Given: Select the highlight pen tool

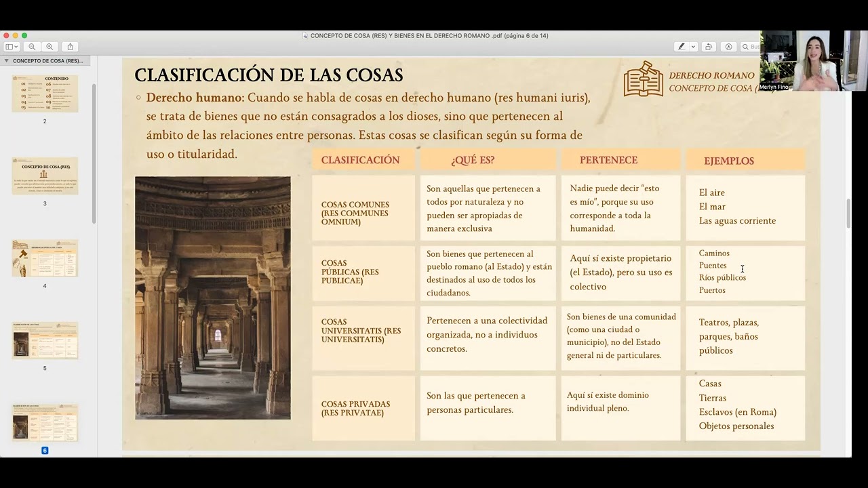Looking at the screenshot, I should (682, 47).
